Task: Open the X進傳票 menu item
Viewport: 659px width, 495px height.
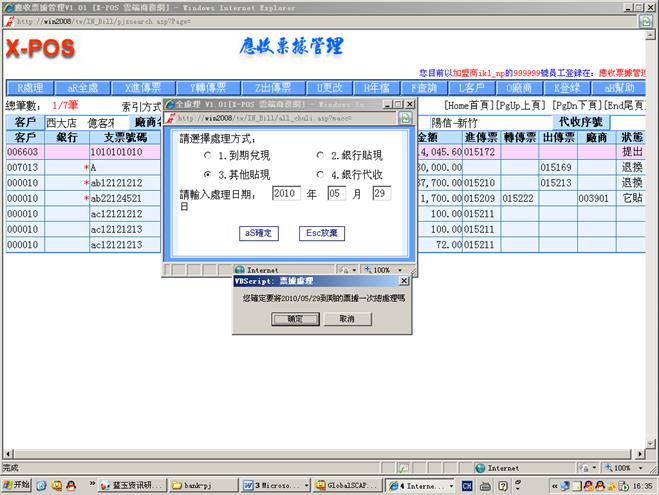Action: tap(135, 88)
